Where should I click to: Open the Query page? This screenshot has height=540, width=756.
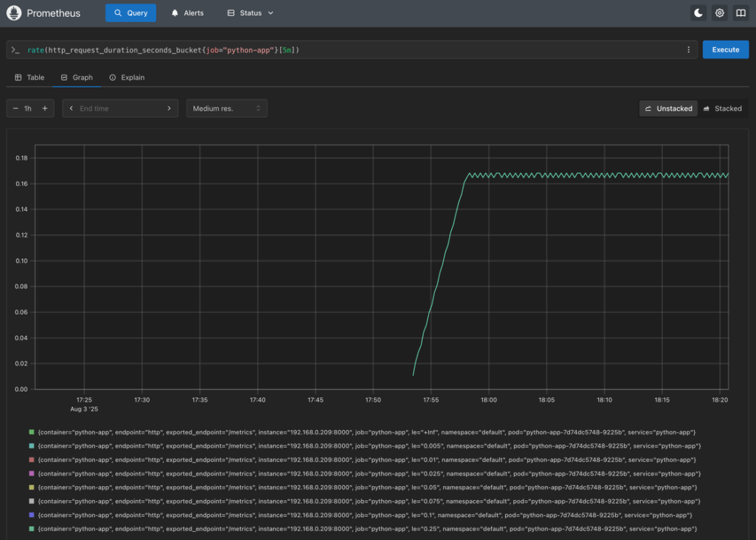131,13
